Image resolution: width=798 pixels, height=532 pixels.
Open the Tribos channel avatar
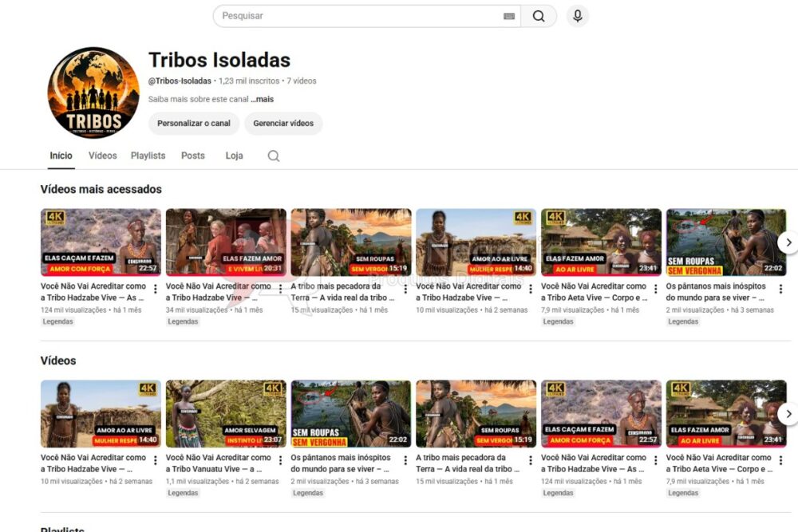[93, 93]
